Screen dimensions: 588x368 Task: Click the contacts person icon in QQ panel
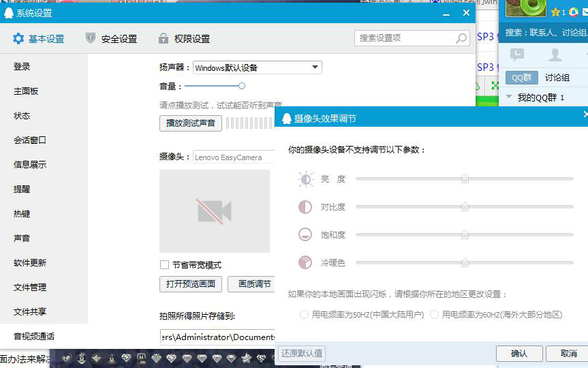coord(555,55)
